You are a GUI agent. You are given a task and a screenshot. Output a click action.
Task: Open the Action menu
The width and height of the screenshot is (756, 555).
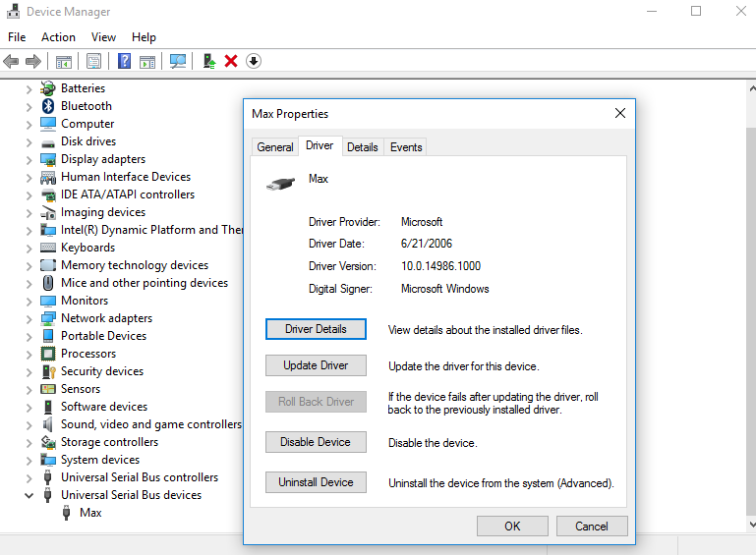[x=58, y=37]
